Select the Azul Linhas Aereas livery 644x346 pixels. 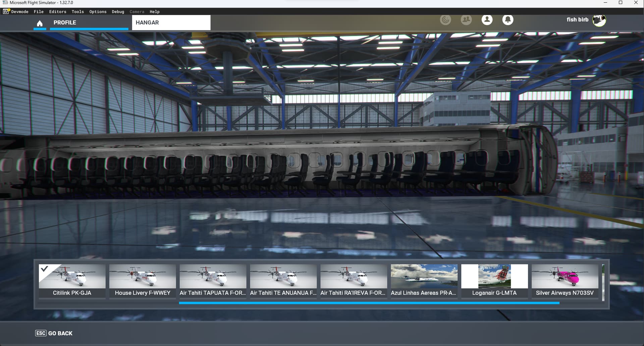pyautogui.click(x=424, y=281)
